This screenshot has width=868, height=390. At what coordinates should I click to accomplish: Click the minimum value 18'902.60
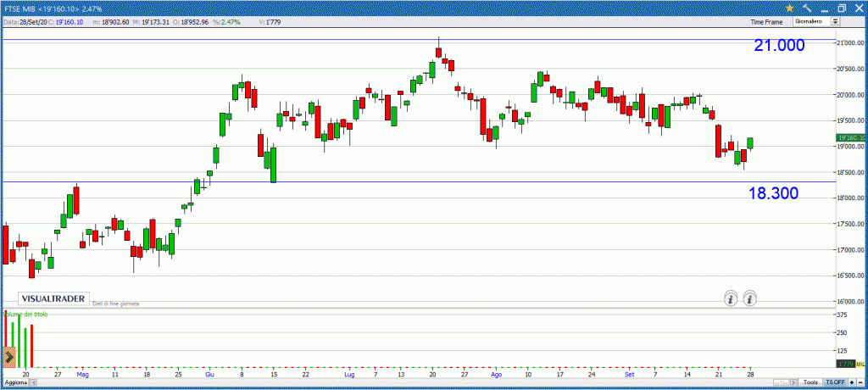(114, 22)
